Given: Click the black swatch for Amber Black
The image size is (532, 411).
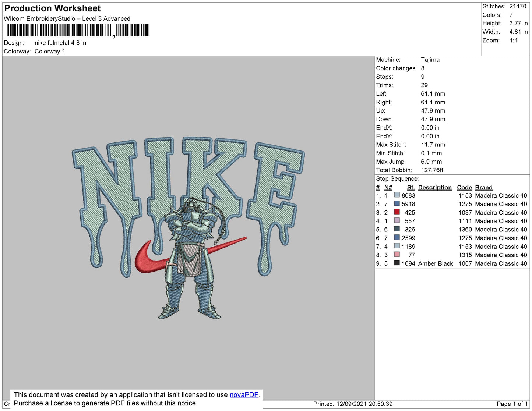Looking at the screenshot, I should [x=397, y=263].
